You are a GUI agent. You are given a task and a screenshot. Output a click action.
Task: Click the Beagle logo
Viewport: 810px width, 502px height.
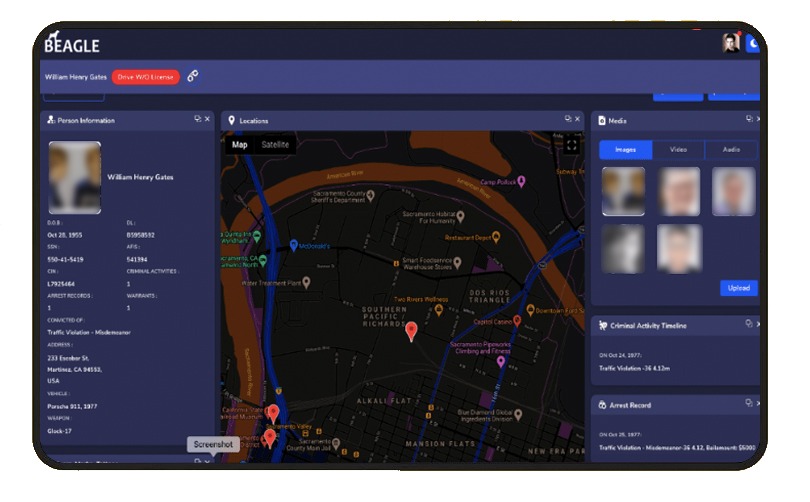[72, 43]
